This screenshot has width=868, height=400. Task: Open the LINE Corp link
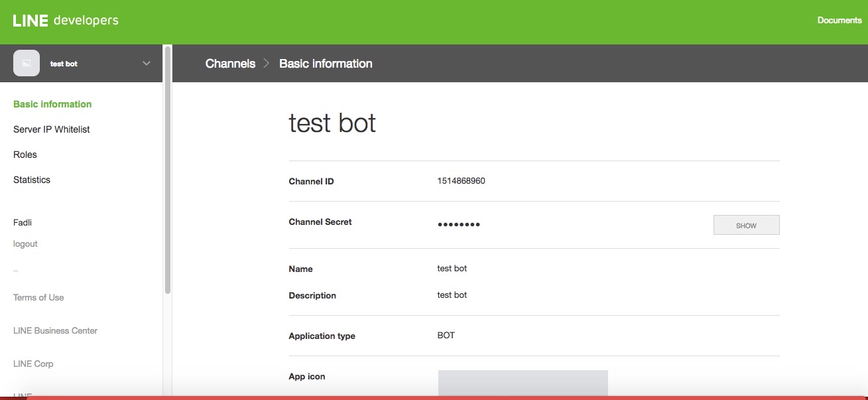click(x=33, y=364)
